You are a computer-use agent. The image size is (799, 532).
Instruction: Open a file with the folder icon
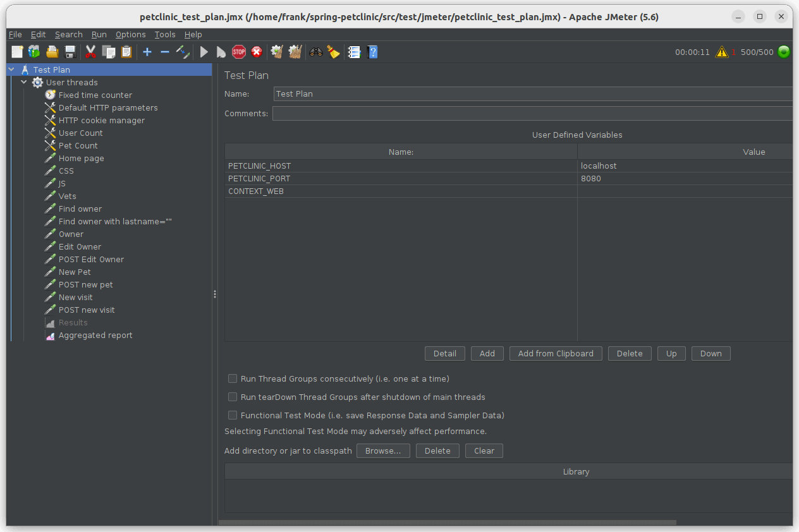[x=52, y=52]
